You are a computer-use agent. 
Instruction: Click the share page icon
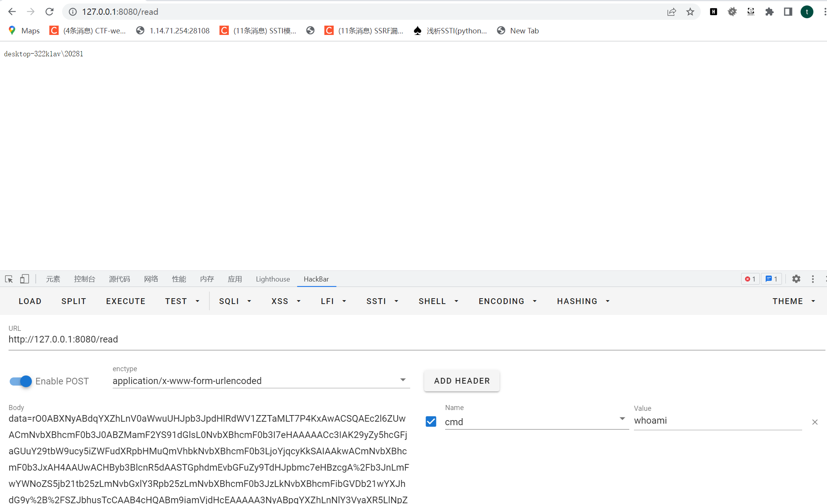[x=671, y=12]
